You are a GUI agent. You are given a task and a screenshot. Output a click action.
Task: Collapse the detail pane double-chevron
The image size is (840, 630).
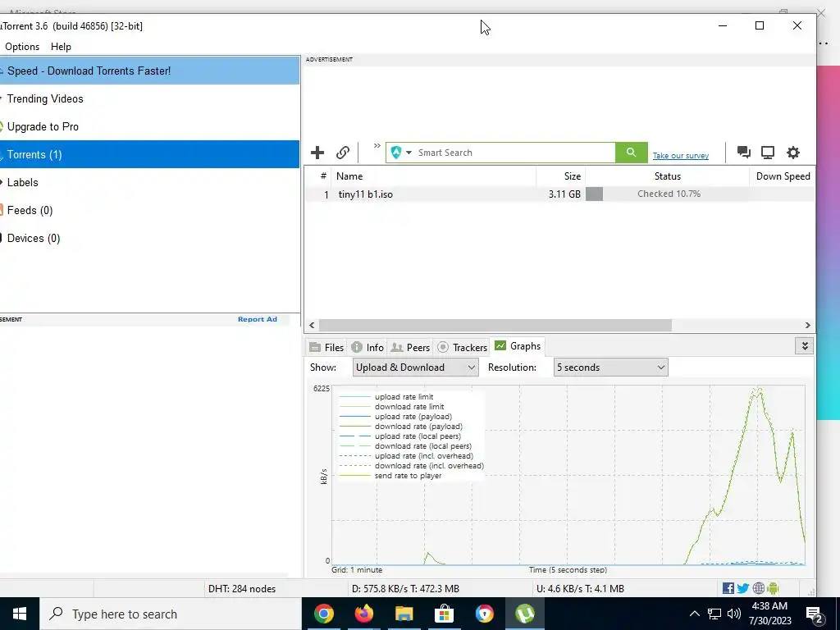(805, 346)
